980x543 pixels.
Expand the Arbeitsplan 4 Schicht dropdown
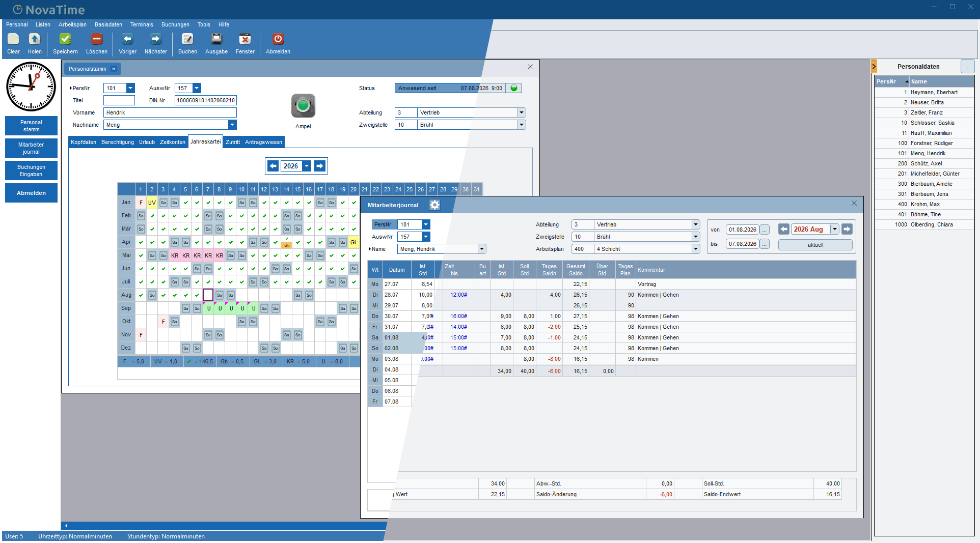point(696,249)
